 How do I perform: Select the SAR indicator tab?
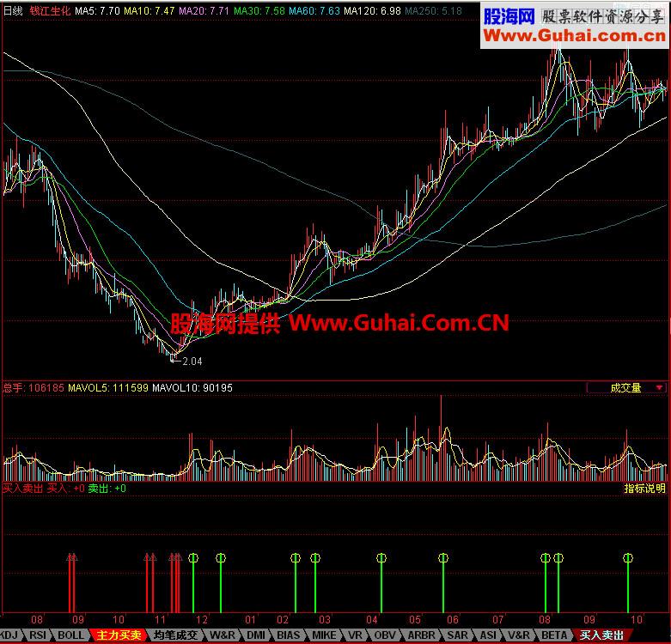[457, 635]
